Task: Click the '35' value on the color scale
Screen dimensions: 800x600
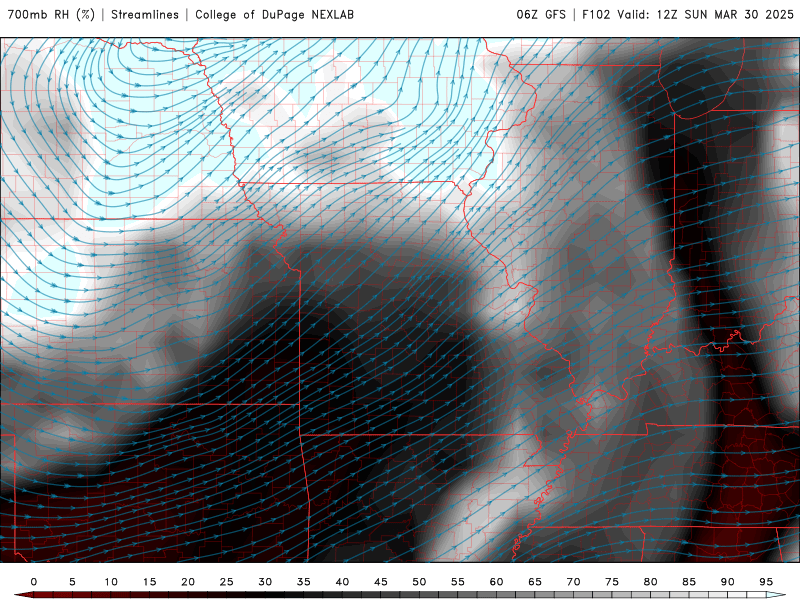Action: tap(304, 582)
